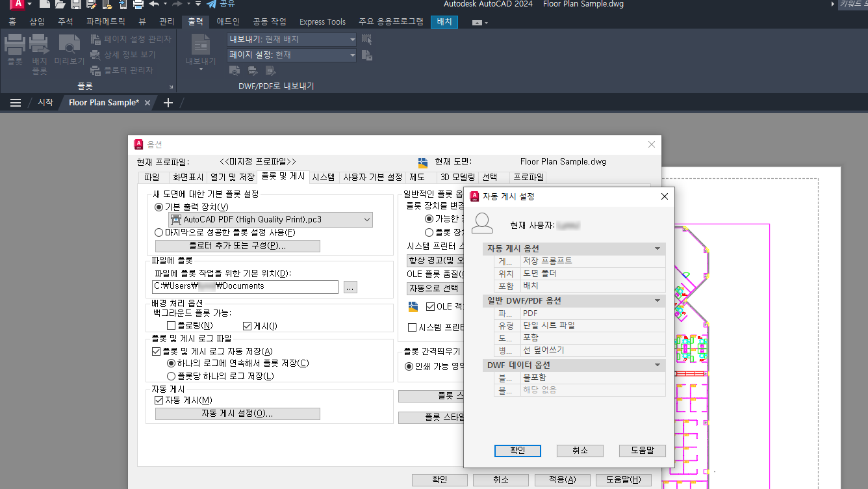Click the Save floppy disk icon

pyautogui.click(x=76, y=4)
